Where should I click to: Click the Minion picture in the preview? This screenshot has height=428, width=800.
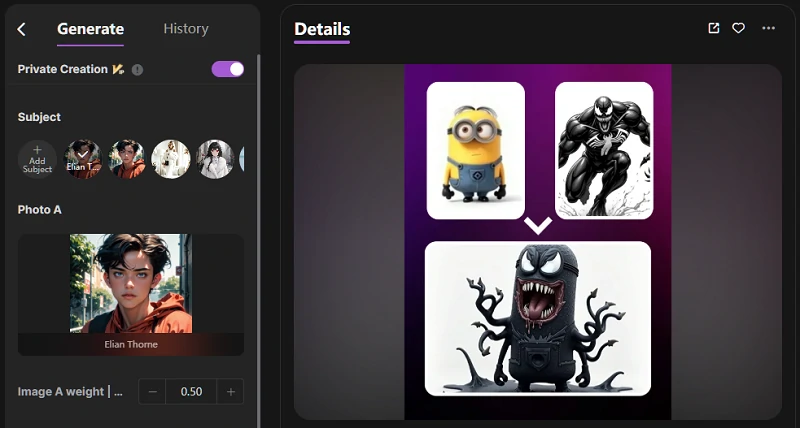click(476, 150)
